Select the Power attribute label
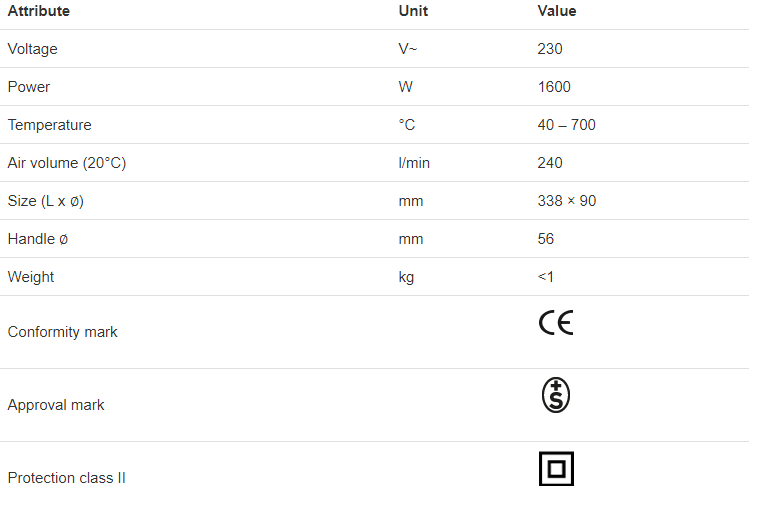764x513 pixels. point(29,87)
